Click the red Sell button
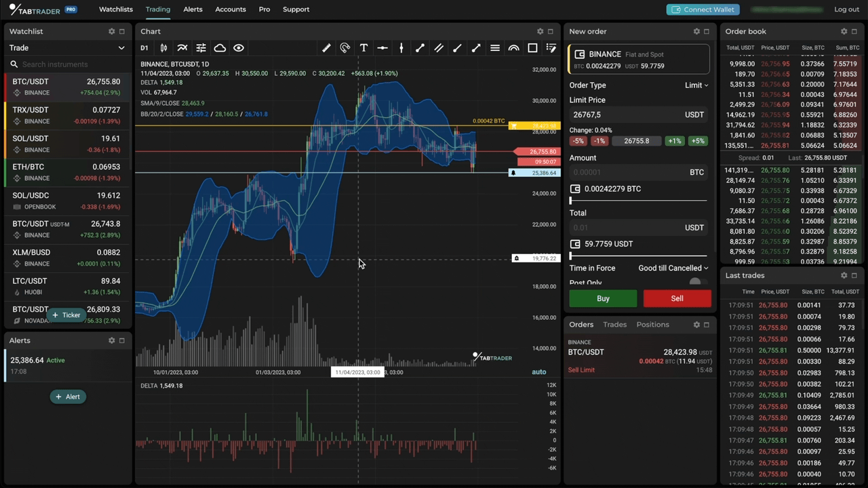Screen dimensions: 868x488 point(677,299)
